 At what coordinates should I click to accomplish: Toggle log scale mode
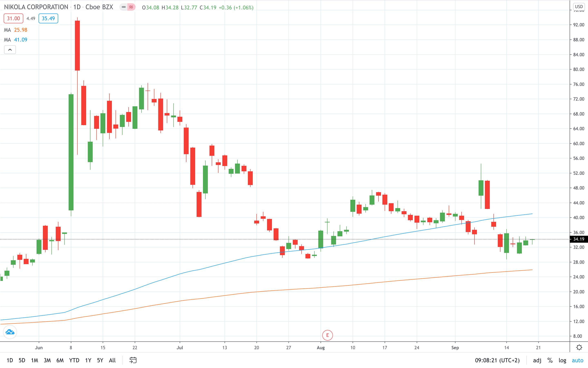[562, 360]
